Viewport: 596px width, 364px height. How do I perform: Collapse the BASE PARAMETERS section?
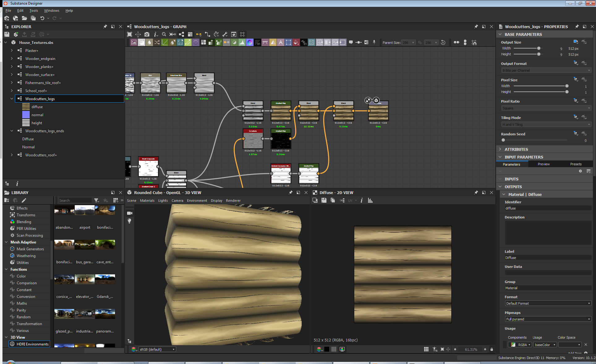[500, 34]
